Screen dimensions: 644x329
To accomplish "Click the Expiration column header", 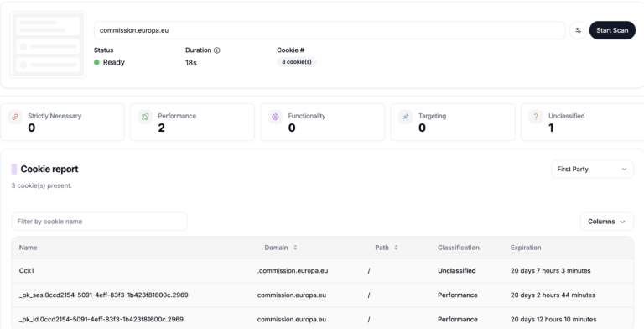I will point(526,248).
